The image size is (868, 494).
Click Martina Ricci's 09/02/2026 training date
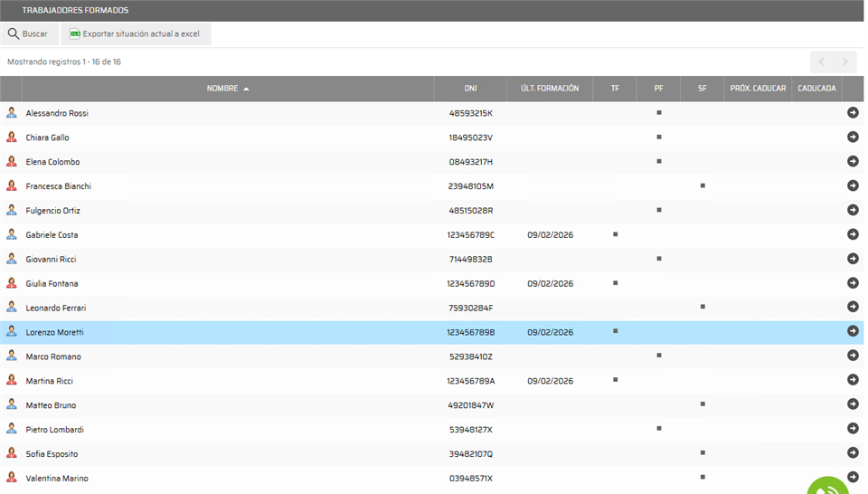click(551, 381)
